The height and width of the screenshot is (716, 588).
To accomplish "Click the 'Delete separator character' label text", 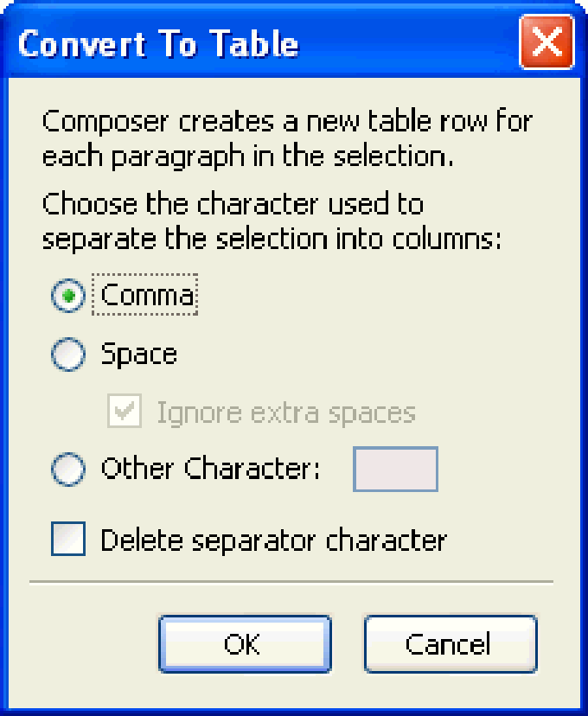I will point(273,540).
